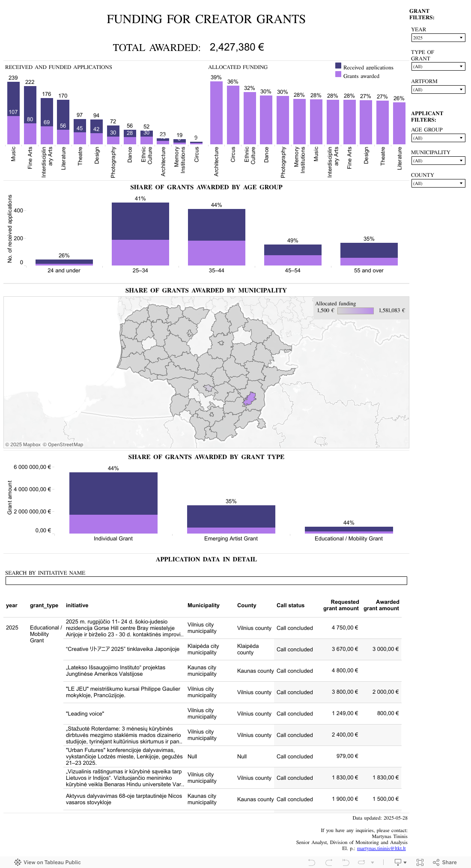Open the COUNTY filter dropdown
The height and width of the screenshot is (868, 471).
(x=438, y=183)
